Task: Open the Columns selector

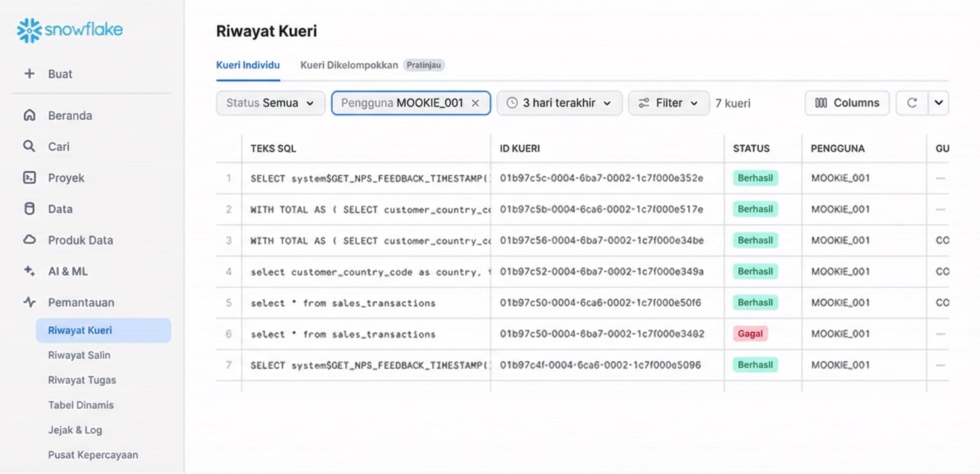Action: 847,103
